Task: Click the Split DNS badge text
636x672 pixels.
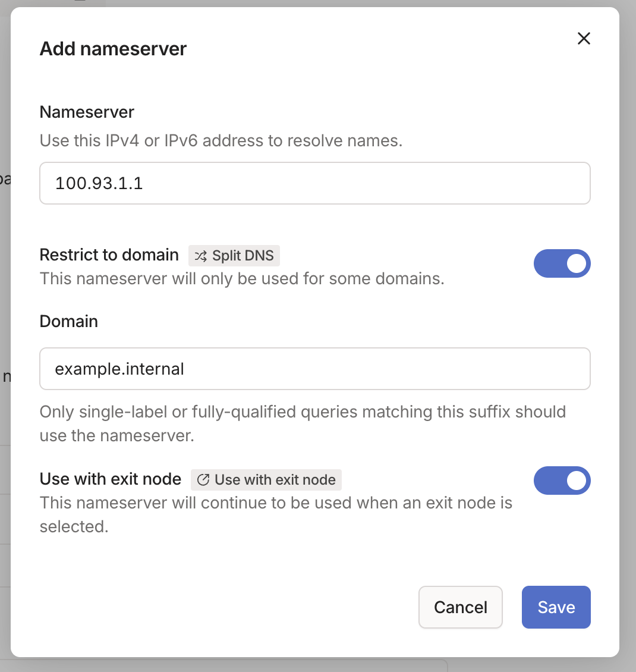Action: 243,256
